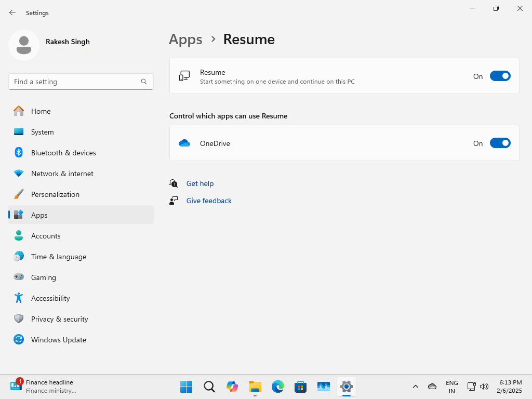Open Privacy & security settings

pos(59,319)
